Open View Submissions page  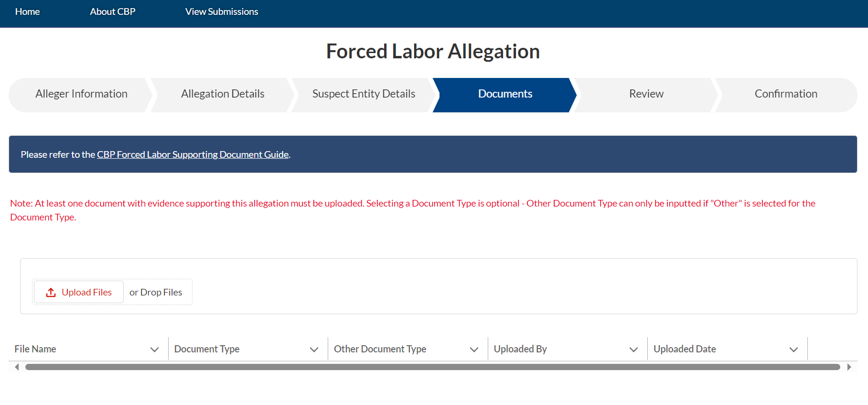click(222, 11)
